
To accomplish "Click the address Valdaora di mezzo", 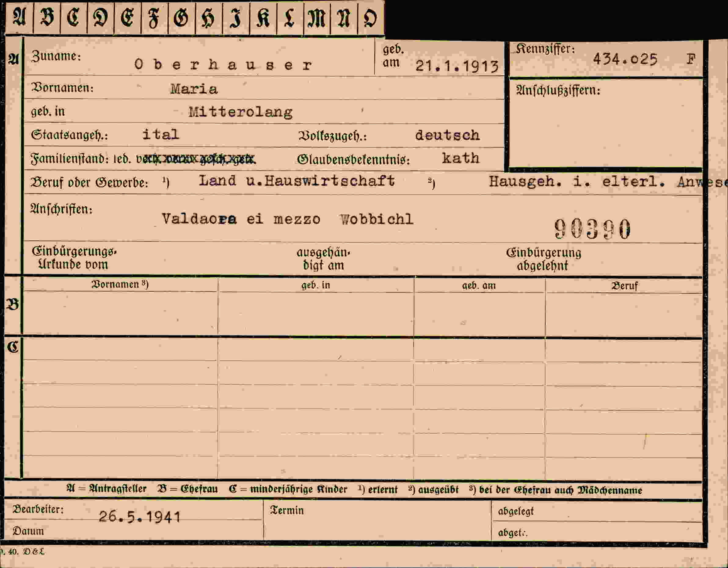I will pyautogui.click(x=241, y=219).
